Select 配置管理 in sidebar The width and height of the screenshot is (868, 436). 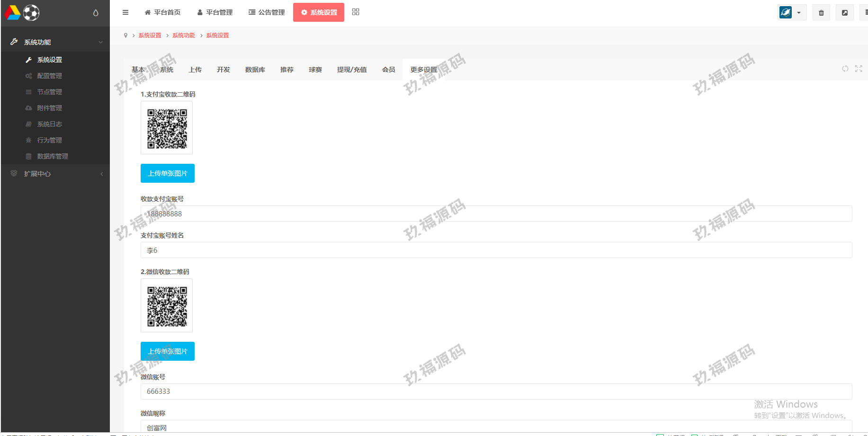[x=49, y=76]
